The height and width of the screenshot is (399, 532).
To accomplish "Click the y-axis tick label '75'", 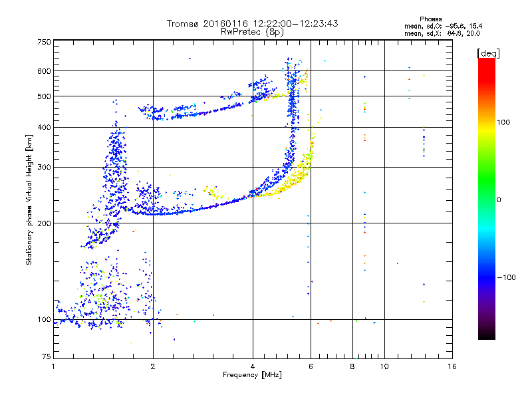I will tap(47, 356).
